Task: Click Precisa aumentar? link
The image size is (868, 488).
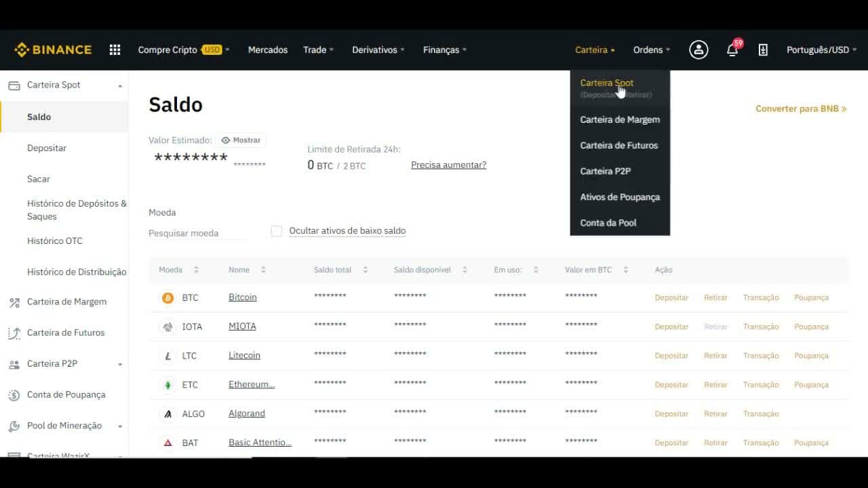Action: 448,165
